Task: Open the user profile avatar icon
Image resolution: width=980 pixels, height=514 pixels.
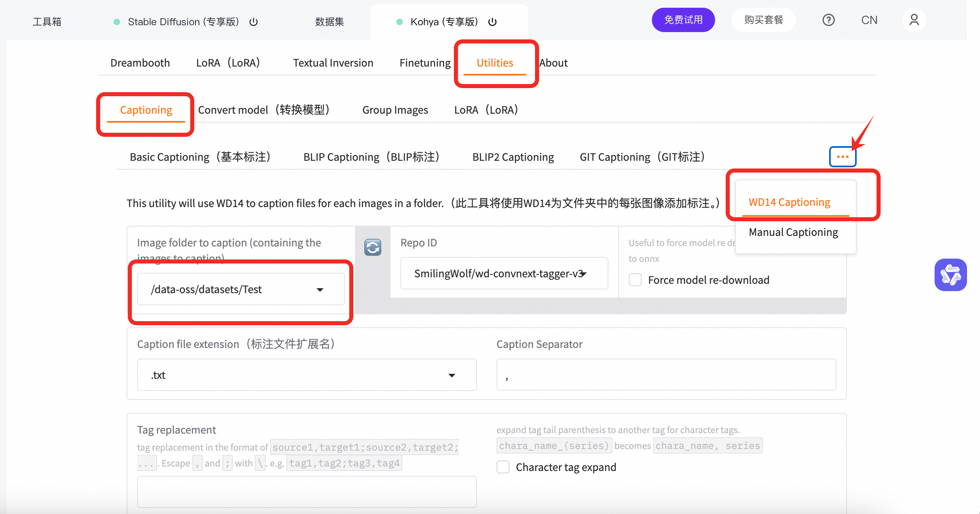Action: pyautogui.click(x=914, y=20)
